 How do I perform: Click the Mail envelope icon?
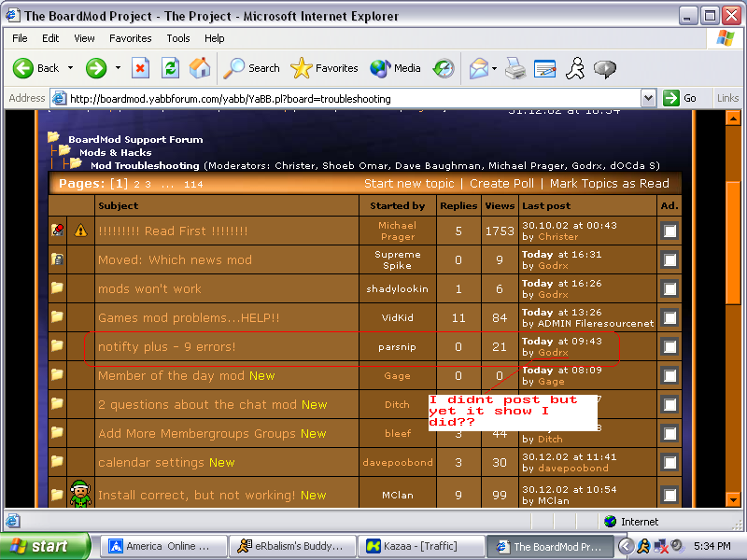479,68
